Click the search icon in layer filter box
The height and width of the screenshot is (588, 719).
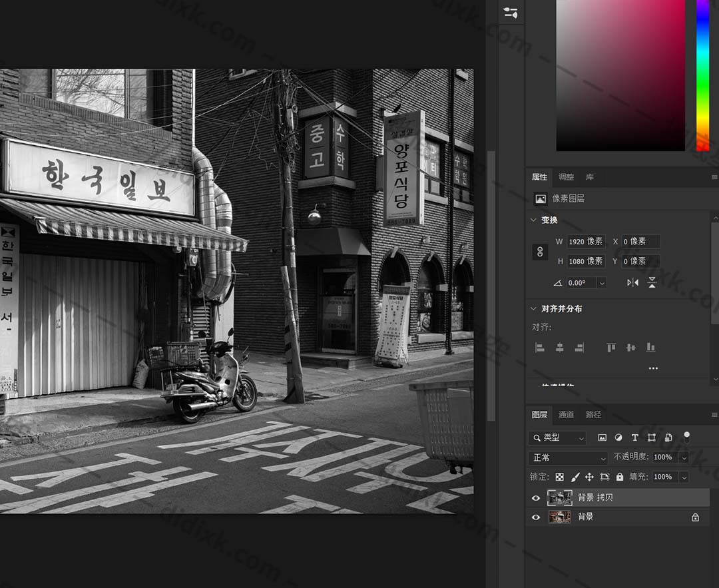coord(537,438)
